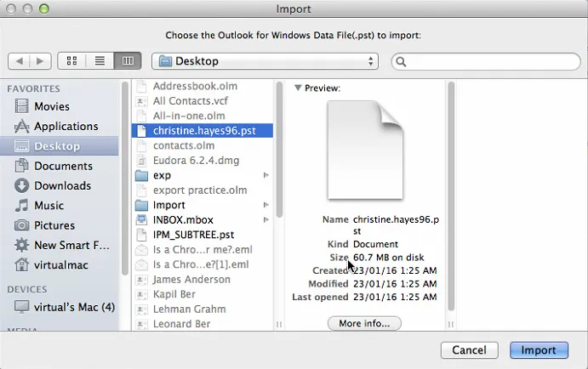
Task: Select export practice.olm file
Action: coord(203,190)
